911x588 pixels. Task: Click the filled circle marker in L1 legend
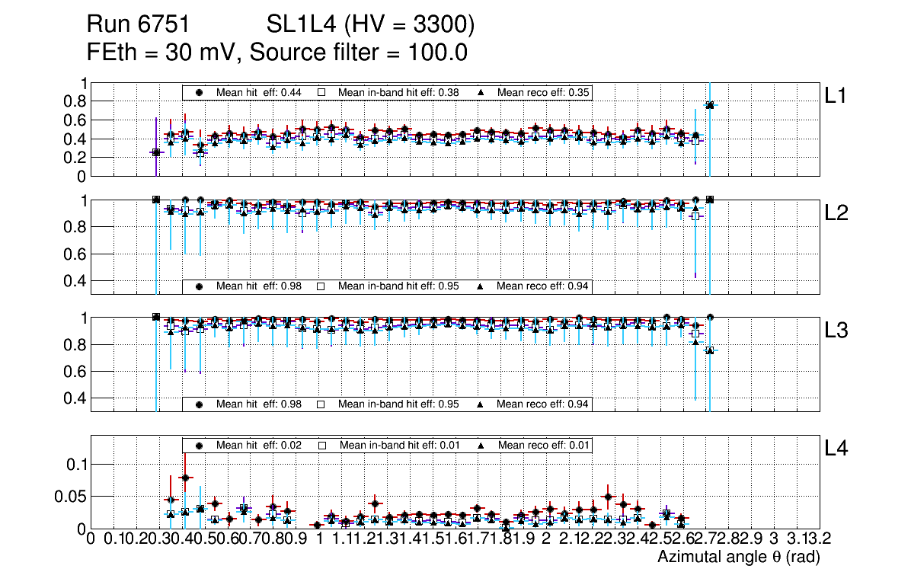pyautogui.click(x=200, y=92)
